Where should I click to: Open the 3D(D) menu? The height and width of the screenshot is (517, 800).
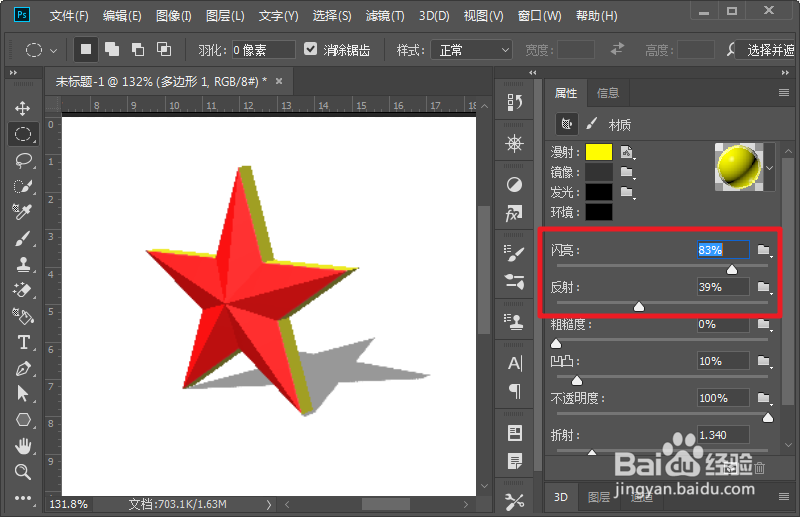434,16
